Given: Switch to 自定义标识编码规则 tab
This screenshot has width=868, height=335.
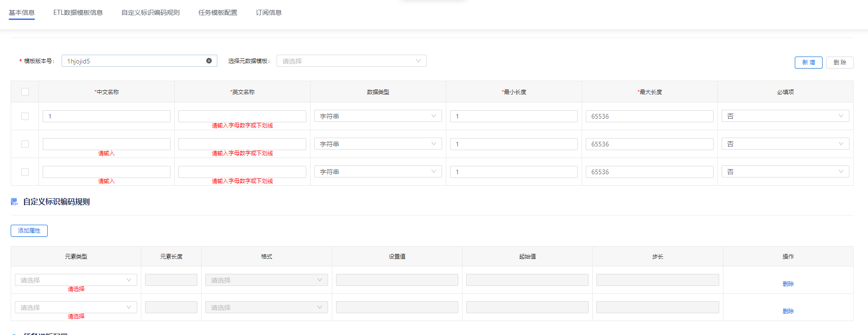Looking at the screenshot, I should point(151,13).
